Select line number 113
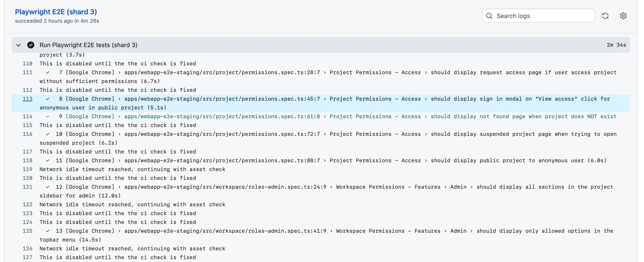The image size is (644, 262). point(27,99)
